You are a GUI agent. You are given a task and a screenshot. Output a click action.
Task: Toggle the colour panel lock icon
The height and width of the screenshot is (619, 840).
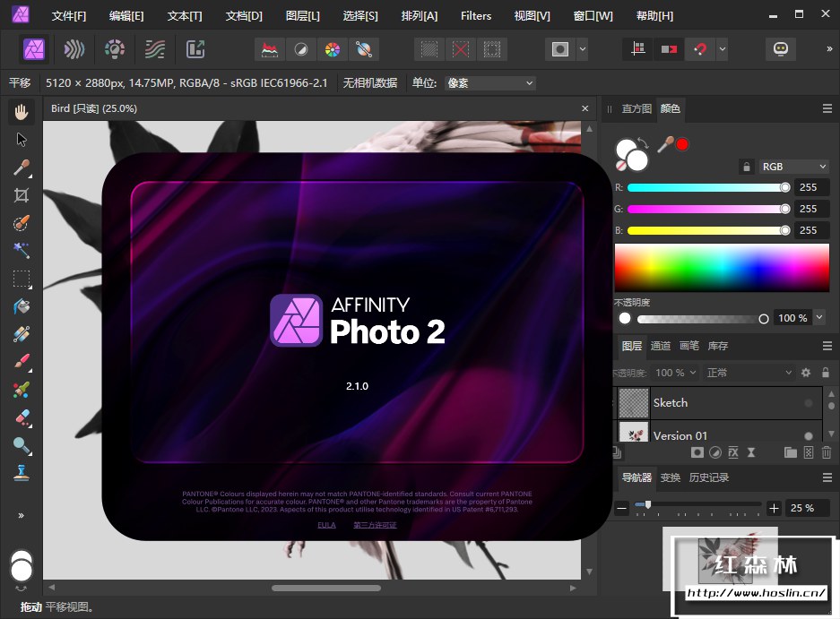coord(746,167)
